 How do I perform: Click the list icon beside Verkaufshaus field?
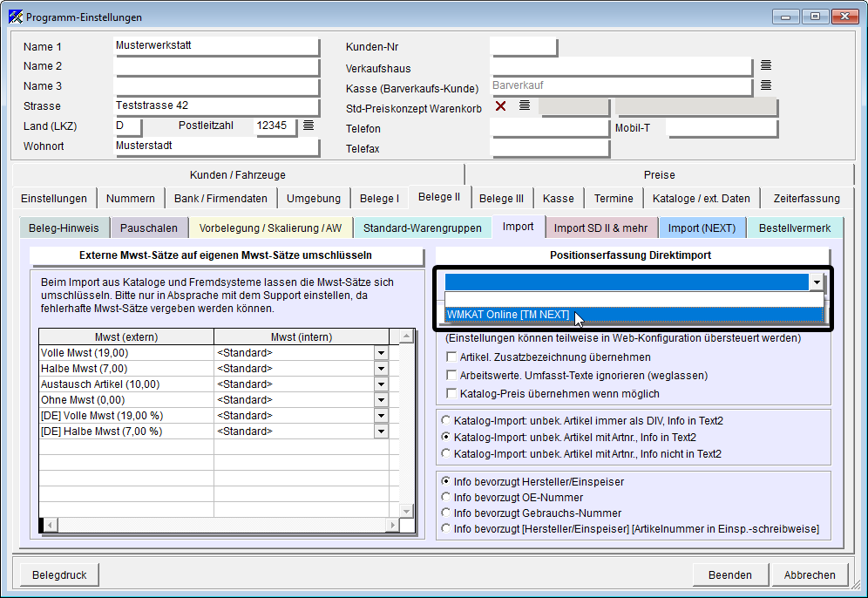[765, 65]
